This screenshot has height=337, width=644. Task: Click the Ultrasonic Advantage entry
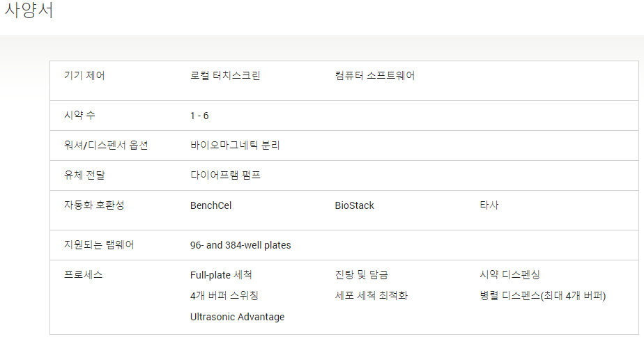point(238,317)
